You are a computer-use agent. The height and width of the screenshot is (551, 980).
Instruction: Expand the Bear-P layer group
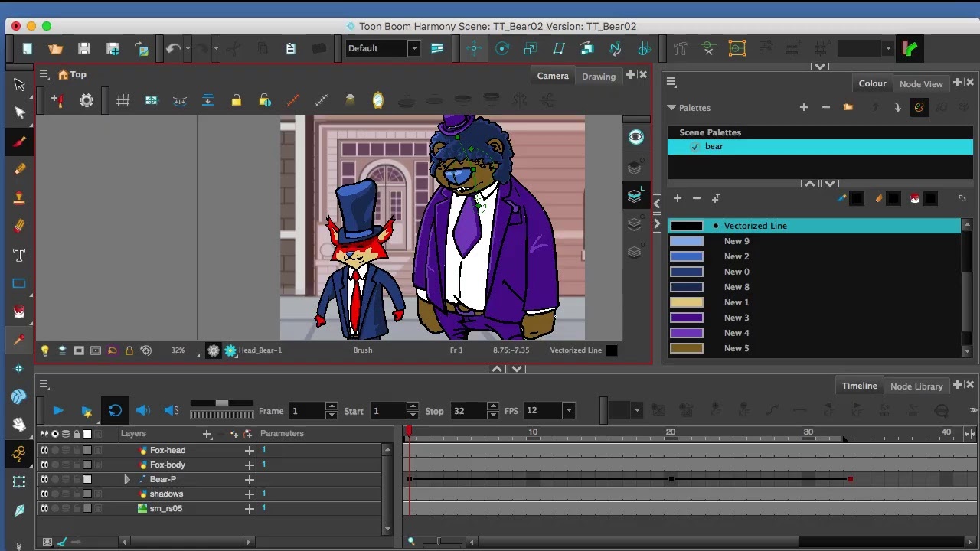126,480
